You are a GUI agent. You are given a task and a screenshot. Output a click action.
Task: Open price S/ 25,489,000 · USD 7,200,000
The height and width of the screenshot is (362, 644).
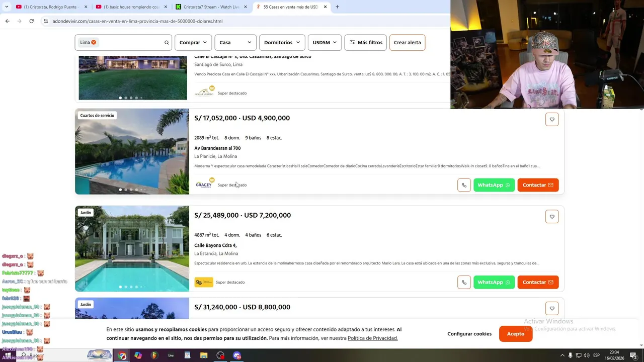[243, 215]
